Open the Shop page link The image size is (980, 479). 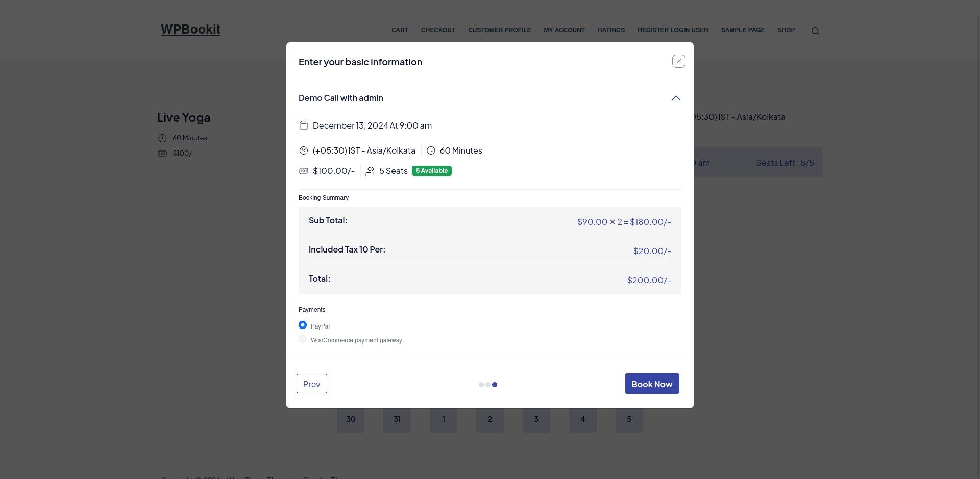[786, 30]
